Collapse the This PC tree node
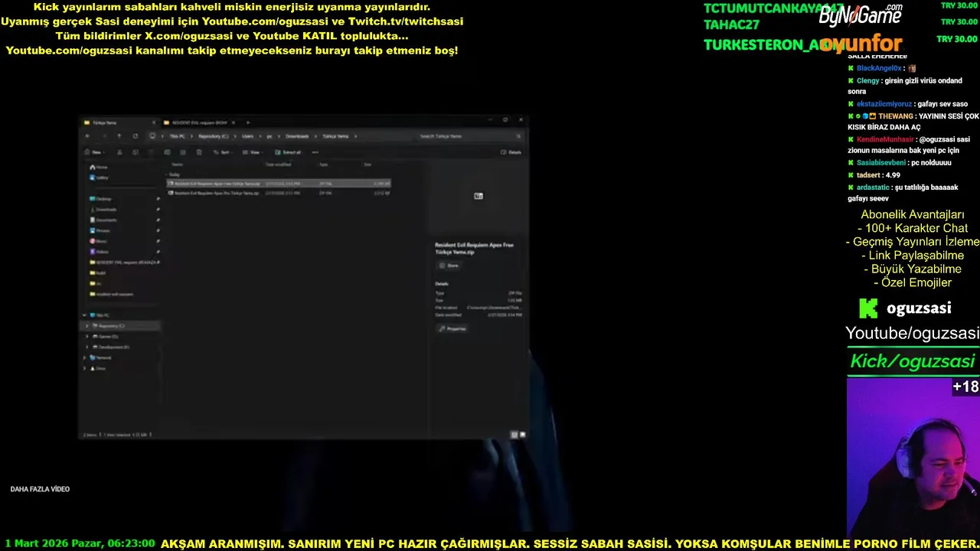This screenshot has width=980, height=551. [x=84, y=315]
